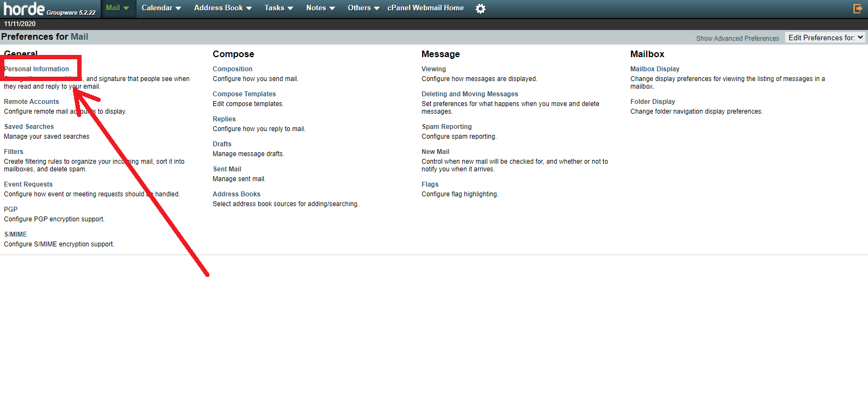The width and height of the screenshot is (868, 396).
Task: Open the Others menu
Action: [x=363, y=8]
